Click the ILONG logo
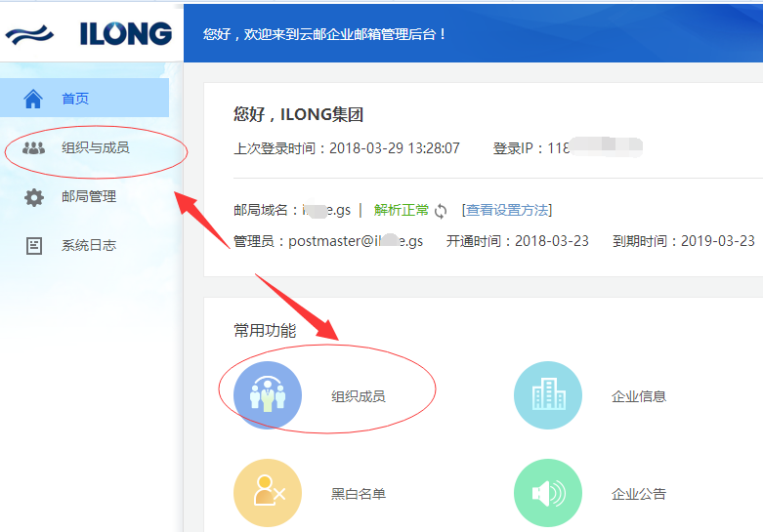 [x=89, y=34]
